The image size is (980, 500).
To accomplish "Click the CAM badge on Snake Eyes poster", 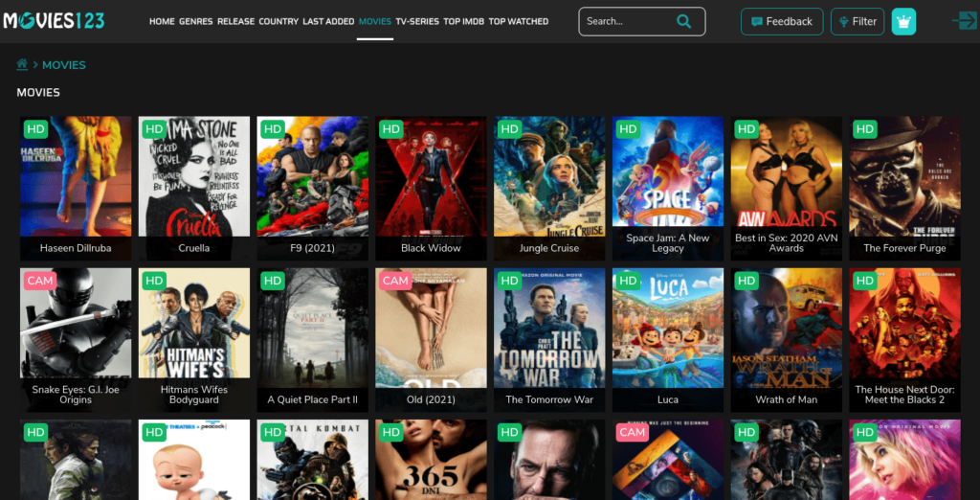I will point(40,281).
